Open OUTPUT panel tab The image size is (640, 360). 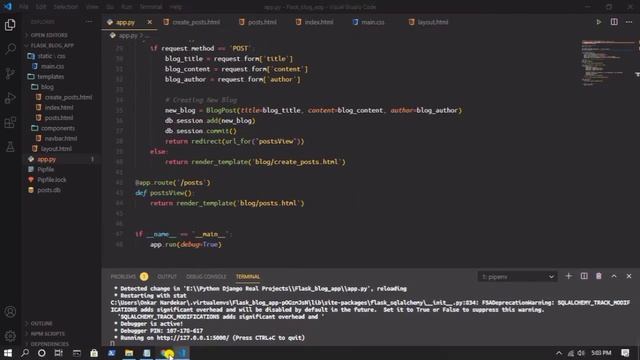[167, 276]
